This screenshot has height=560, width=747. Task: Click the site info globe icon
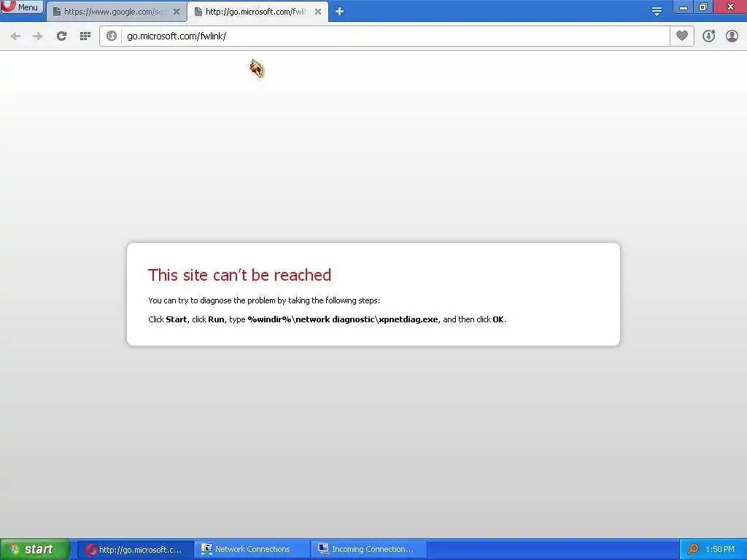click(112, 36)
